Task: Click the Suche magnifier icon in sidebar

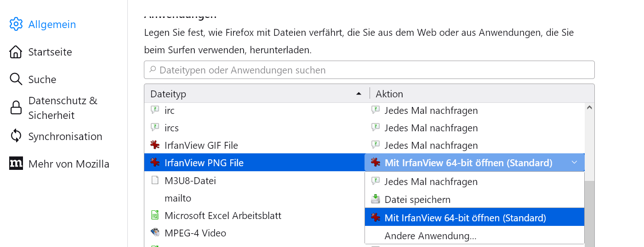Action: click(16, 79)
